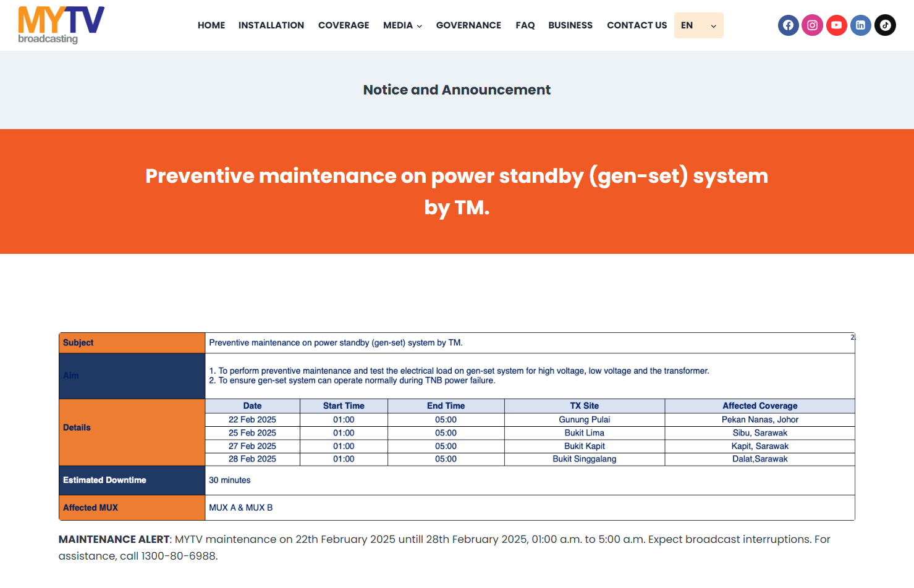This screenshot has height=588, width=914.
Task: Open the LinkedIn social icon
Action: 860,25
